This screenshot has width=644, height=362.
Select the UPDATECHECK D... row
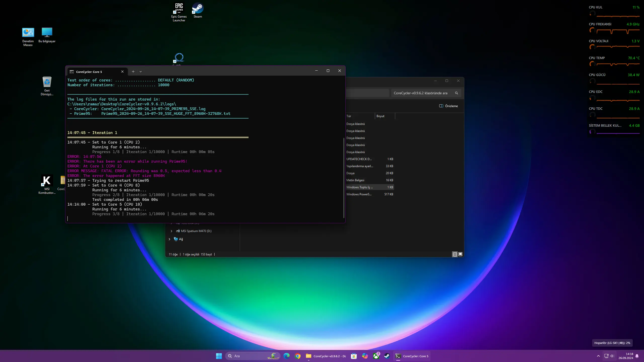(370, 159)
